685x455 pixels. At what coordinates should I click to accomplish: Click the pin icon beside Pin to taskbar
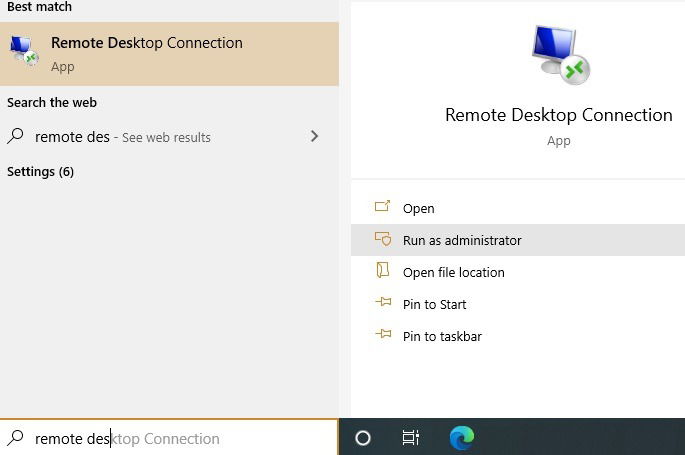pos(383,334)
